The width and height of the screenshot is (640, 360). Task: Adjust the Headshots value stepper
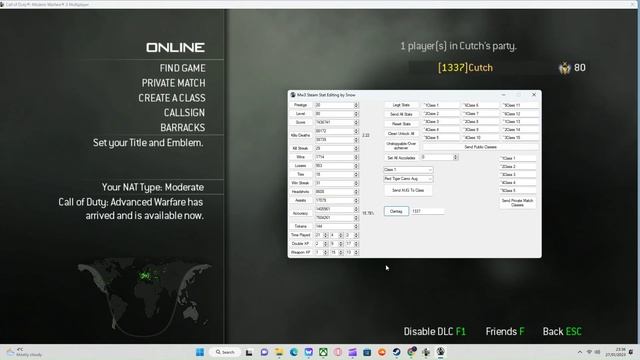click(356, 192)
